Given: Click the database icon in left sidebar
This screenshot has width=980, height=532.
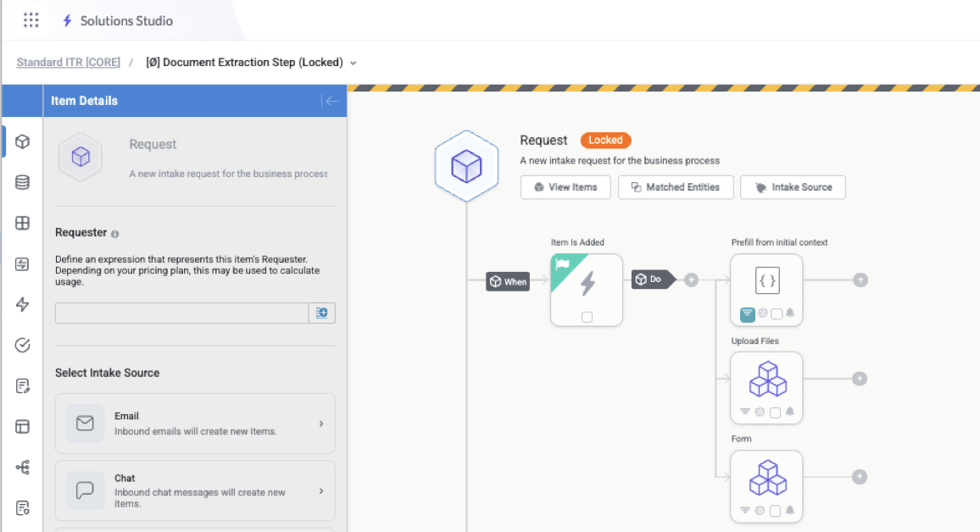Looking at the screenshot, I should click(x=23, y=182).
